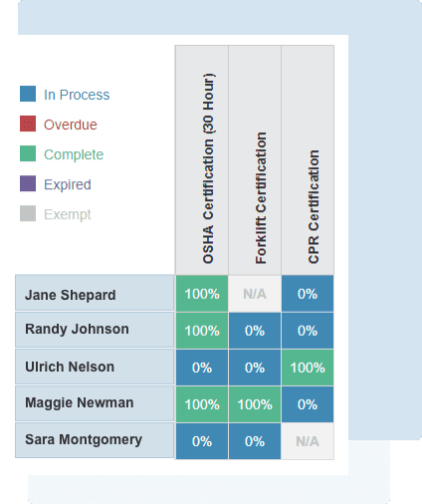Select the OSHA Certification (30 Hour) column header

(202, 160)
